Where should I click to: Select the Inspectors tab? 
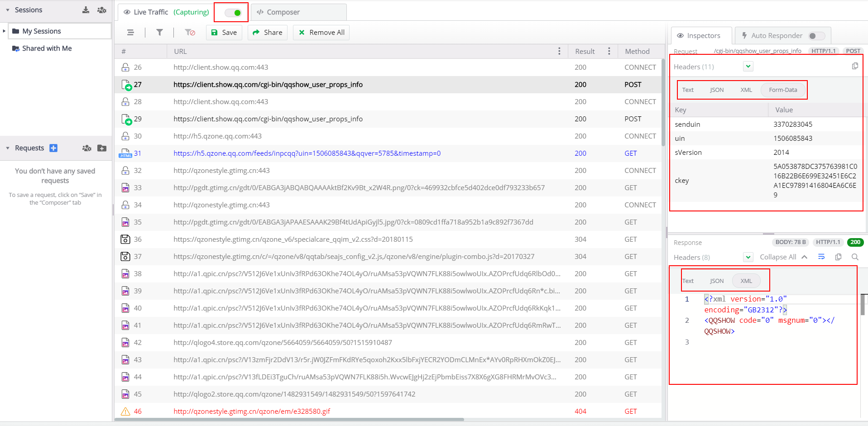tap(701, 36)
